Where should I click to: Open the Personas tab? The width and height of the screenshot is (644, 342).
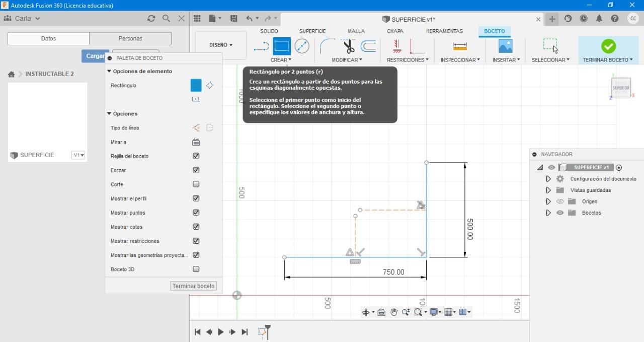[x=130, y=39]
